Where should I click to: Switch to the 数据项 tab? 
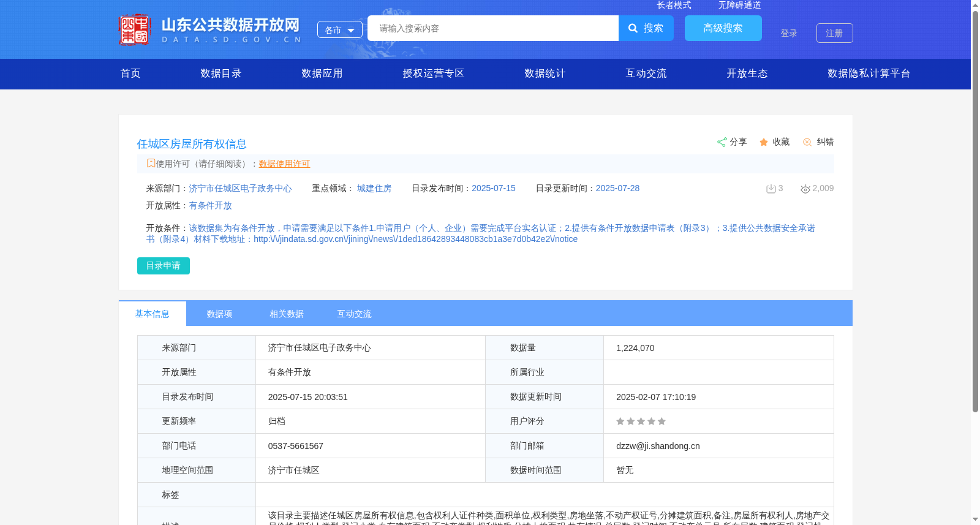219,314
